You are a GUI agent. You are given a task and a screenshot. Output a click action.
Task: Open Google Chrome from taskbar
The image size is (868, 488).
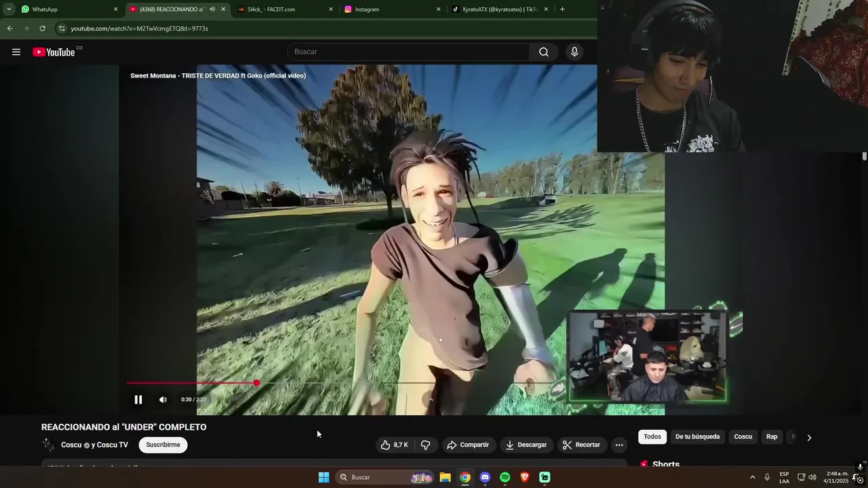point(465,477)
